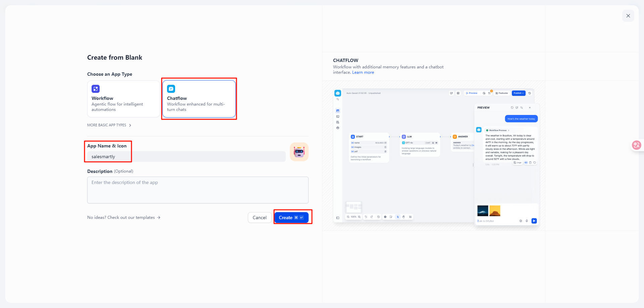
Task: Choose the Chatflow app type card
Action: pos(199,99)
